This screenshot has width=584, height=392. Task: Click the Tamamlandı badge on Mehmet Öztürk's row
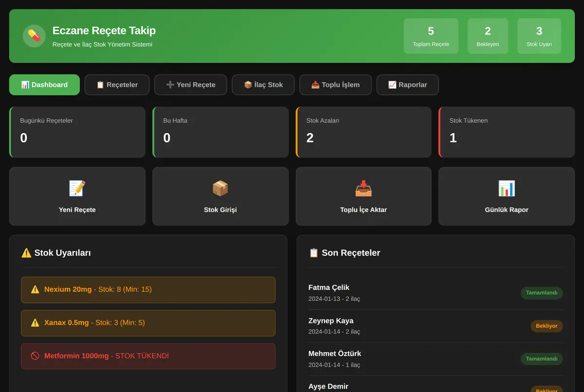542,359
